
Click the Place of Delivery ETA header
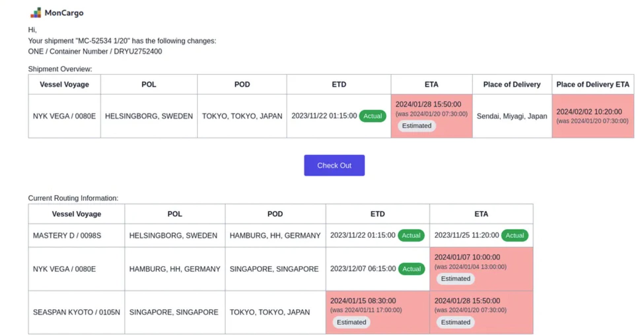pos(592,84)
